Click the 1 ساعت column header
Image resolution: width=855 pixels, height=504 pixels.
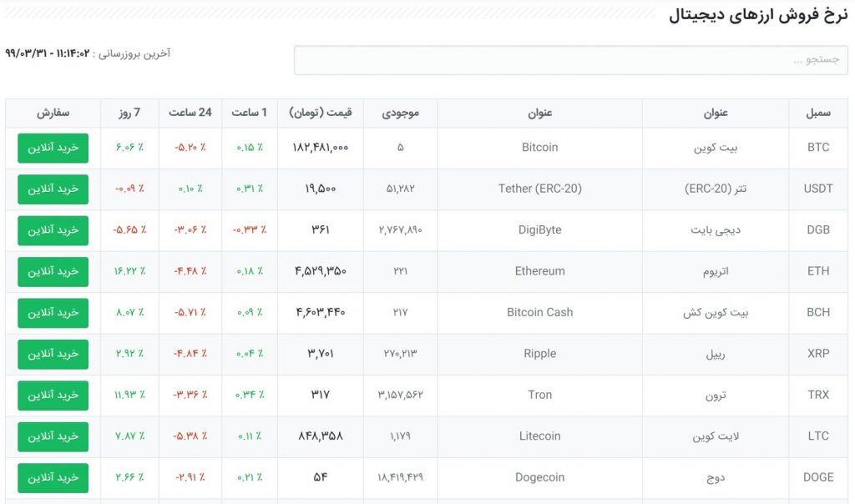click(x=249, y=113)
